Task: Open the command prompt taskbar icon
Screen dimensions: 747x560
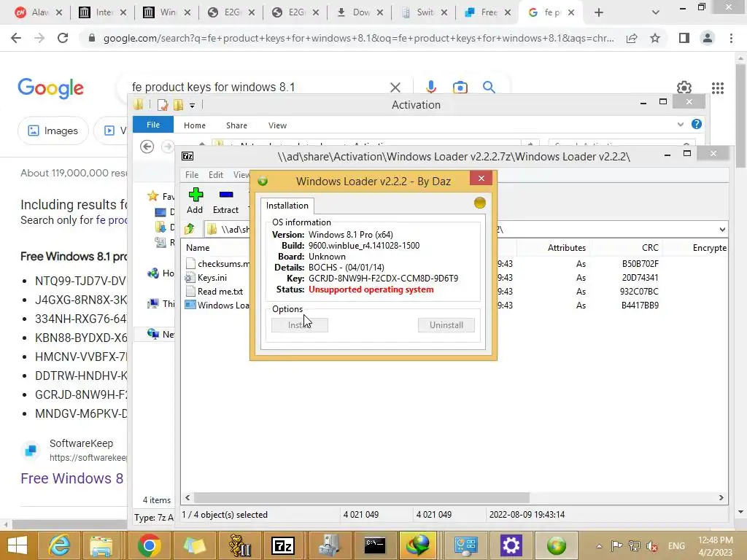Action: pos(374,545)
